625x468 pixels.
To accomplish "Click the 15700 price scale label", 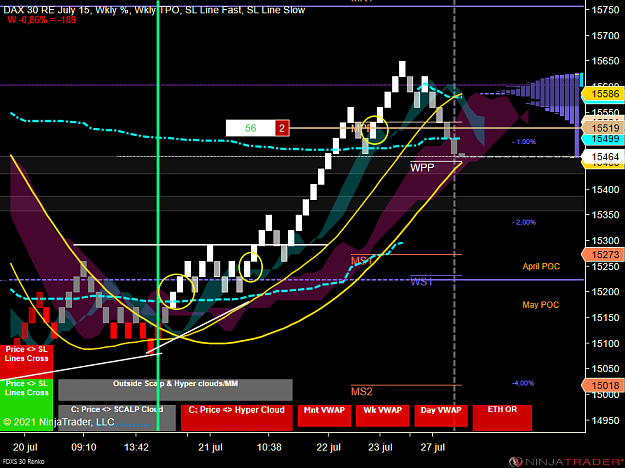I will (605, 35).
